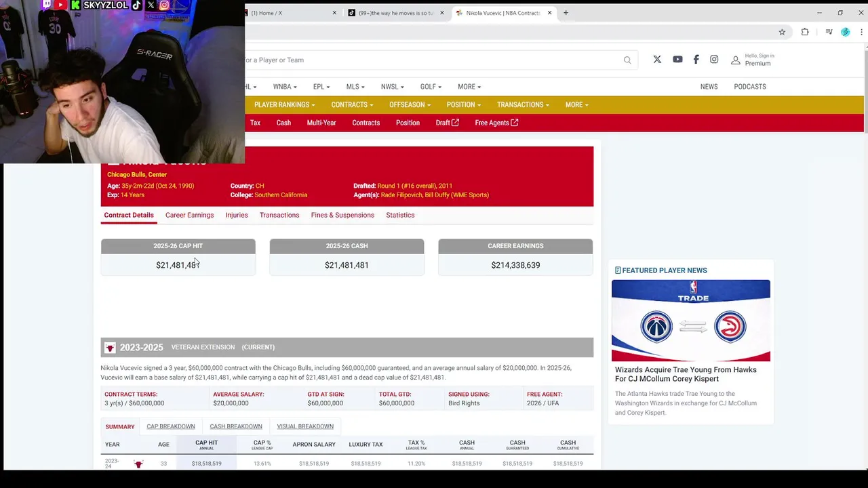Open the Position link in red bar
Viewport: 868px width, 488px height.
click(408, 123)
